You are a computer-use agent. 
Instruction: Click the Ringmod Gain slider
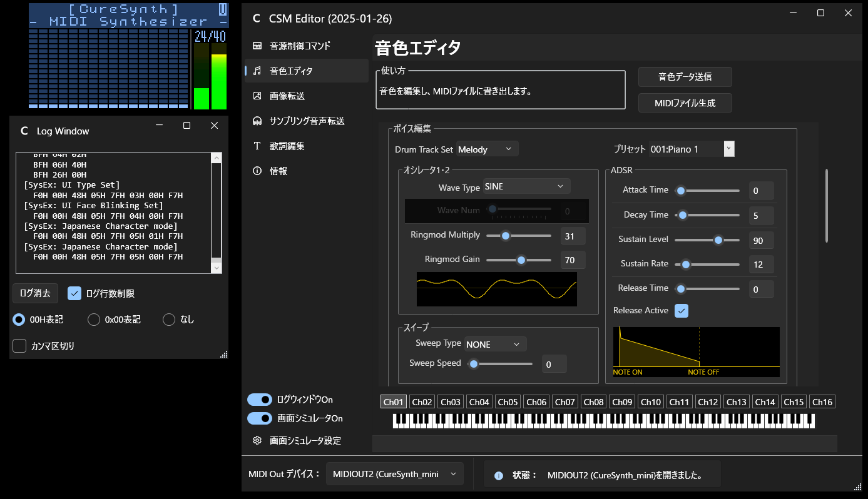click(x=519, y=260)
